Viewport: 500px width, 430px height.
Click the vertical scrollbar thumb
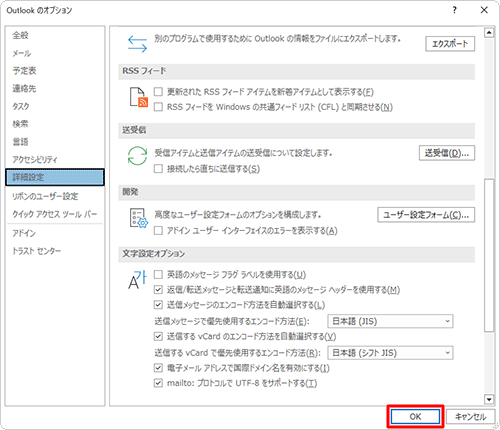(x=489, y=255)
